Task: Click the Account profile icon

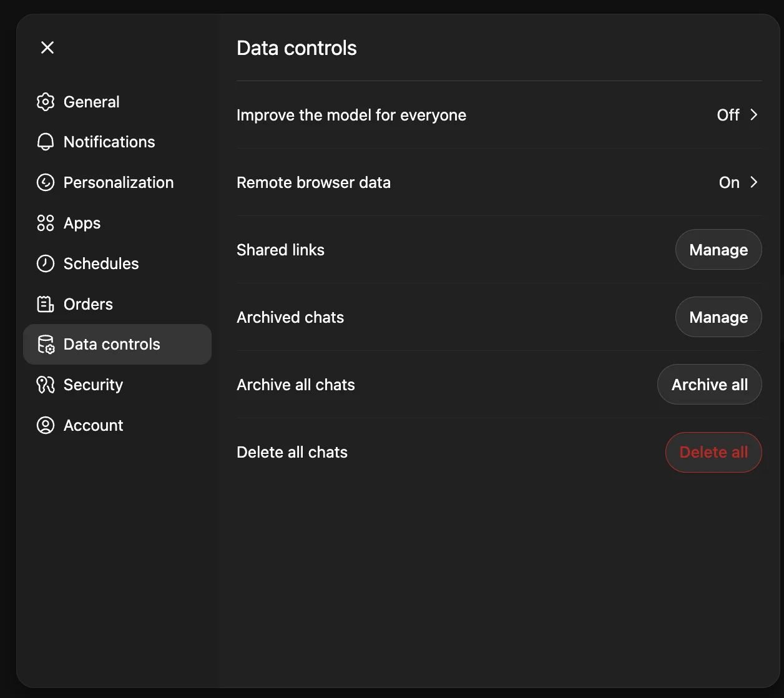Action: click(x=46, y=425)
